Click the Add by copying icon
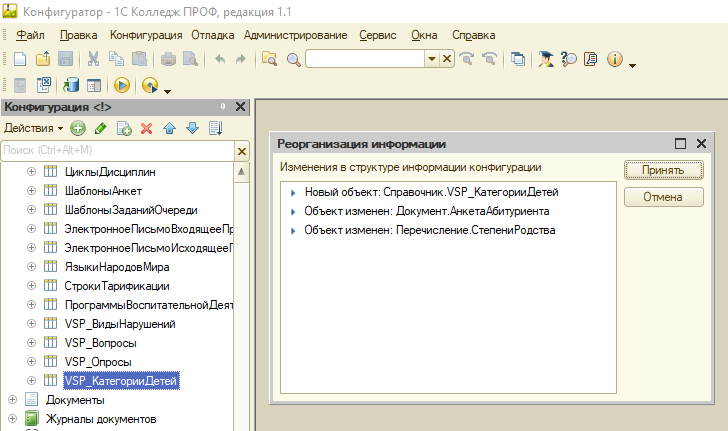The image size is (728, 431). (x=124, y=128)
